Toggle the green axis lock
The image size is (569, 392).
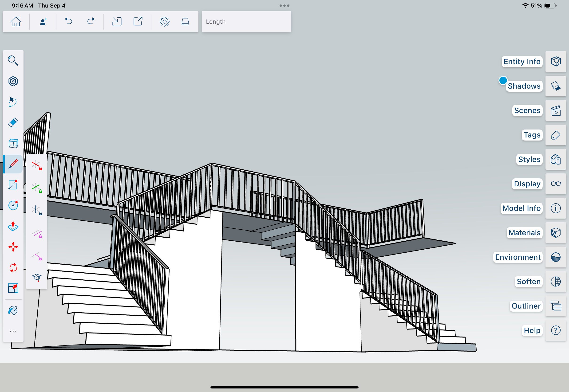[37, 188]
